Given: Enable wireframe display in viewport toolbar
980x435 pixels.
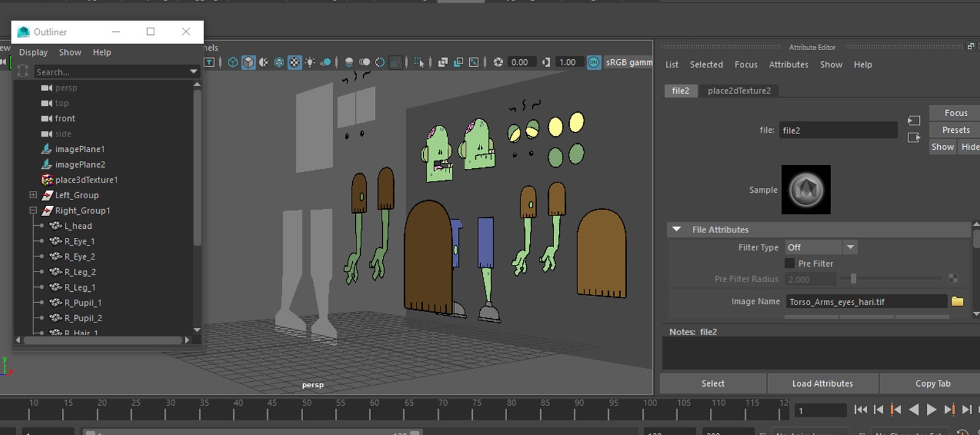Looking at the screenshot, I should [233, 62].
